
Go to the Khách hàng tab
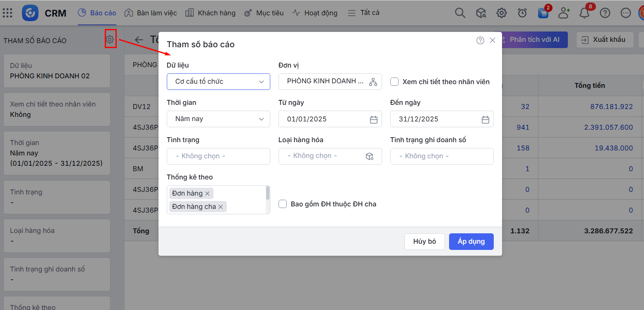(211, 13)
